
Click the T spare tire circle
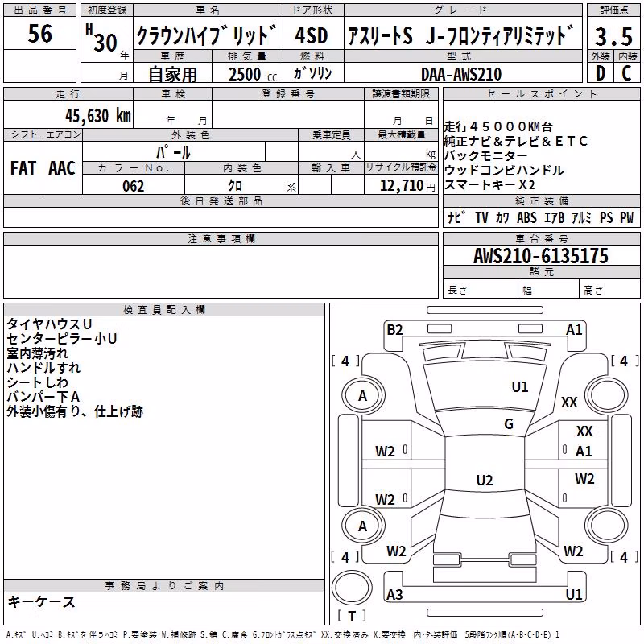(352, 588)
